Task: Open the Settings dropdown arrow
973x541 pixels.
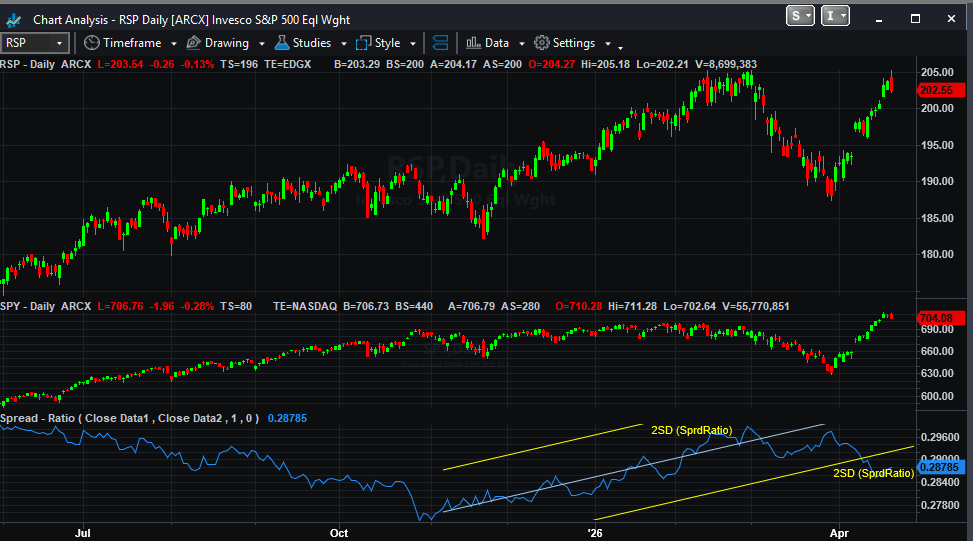Action: tap(608, 43)
